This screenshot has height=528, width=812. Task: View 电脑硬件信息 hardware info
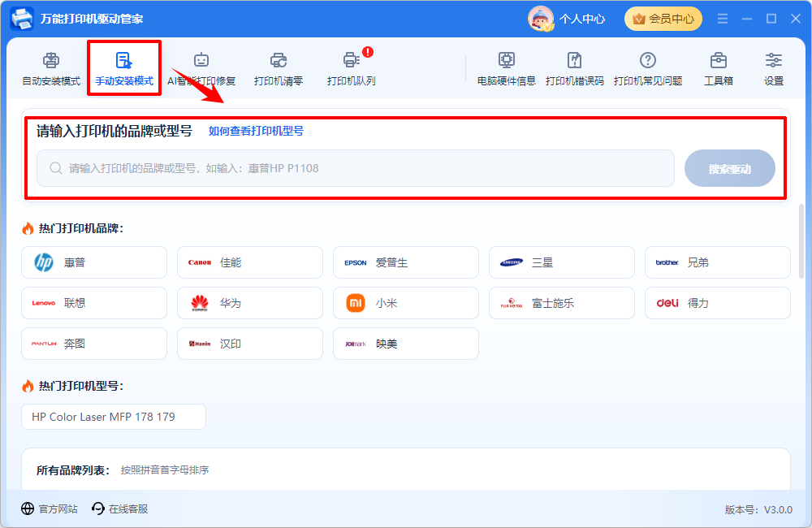coord(507,68)
